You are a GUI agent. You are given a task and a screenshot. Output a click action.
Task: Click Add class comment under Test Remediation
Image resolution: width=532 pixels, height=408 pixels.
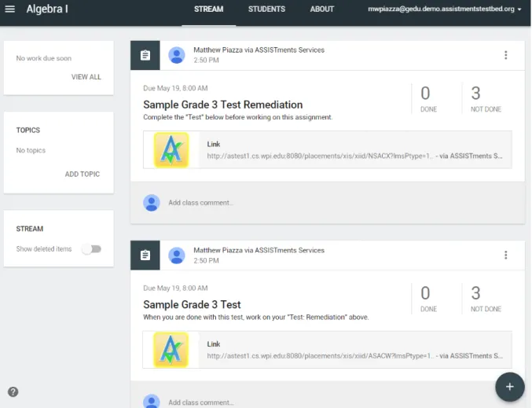click(200, 203)
